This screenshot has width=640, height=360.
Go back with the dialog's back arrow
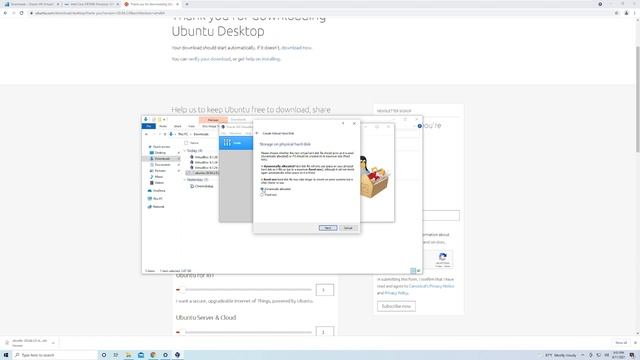tap(257, 133)
